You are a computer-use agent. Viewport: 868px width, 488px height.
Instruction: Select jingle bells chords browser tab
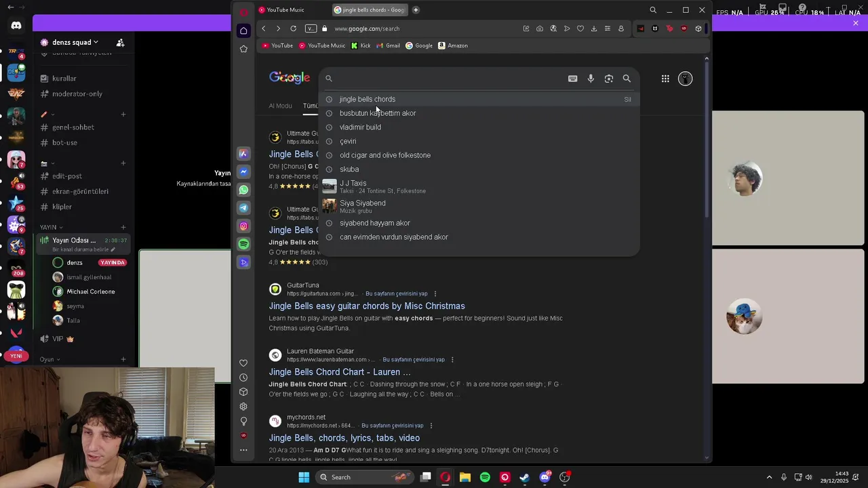tap(370, 9)
